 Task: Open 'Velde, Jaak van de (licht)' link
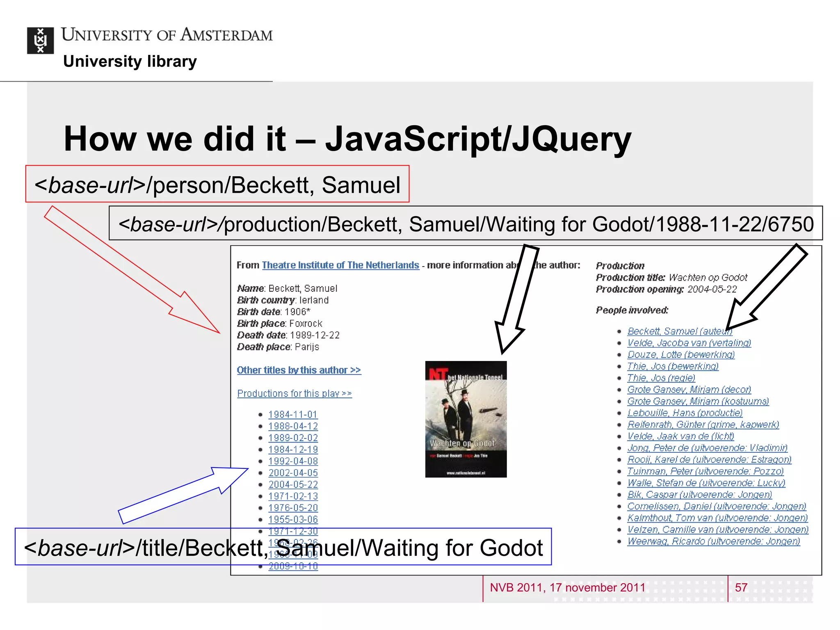tap(680, 436)
